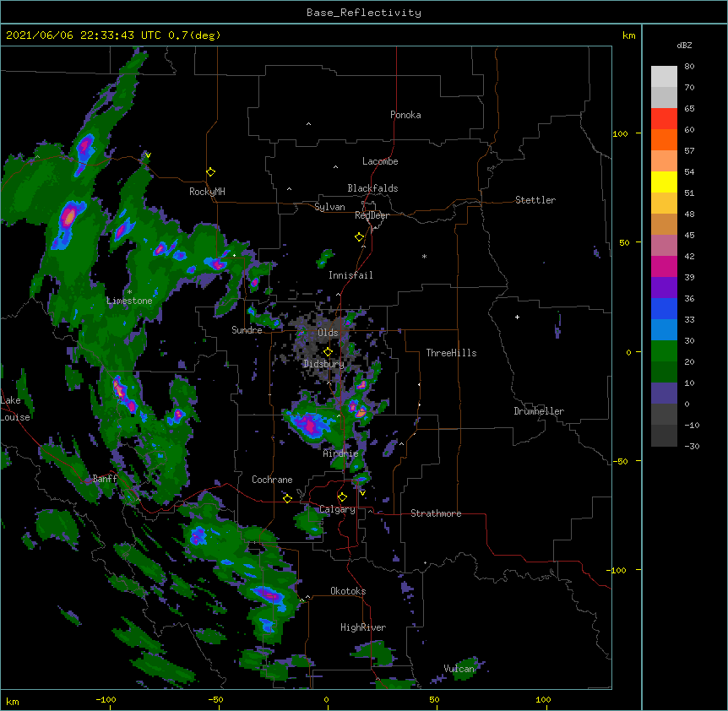Viewport: 728px width, 711px height.
Task: Click the Limestone map label
Action: click(x=129, y=301)
